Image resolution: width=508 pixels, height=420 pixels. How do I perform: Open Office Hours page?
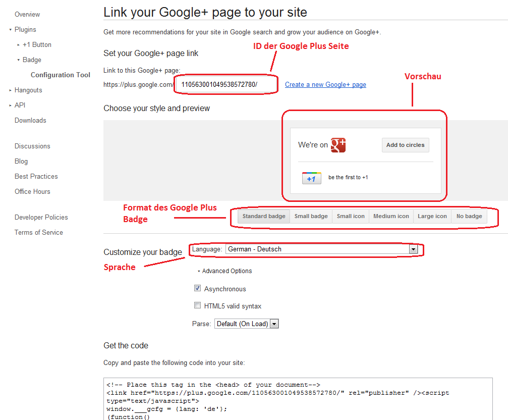pos(32,191)
